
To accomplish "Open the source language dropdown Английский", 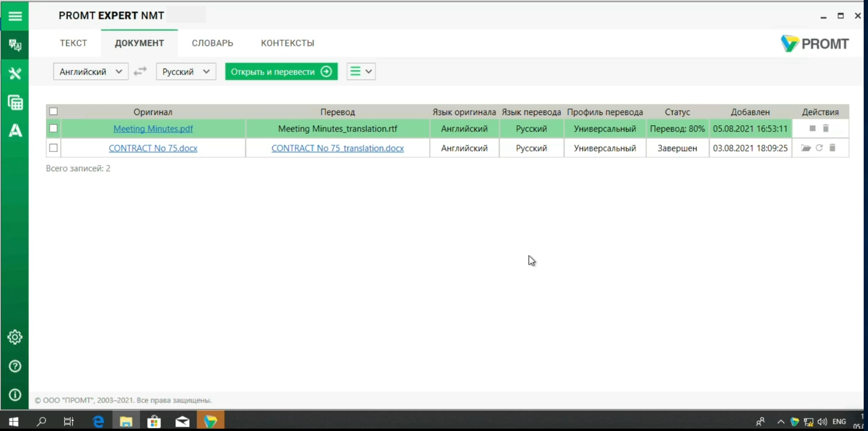I will (91, 71).
